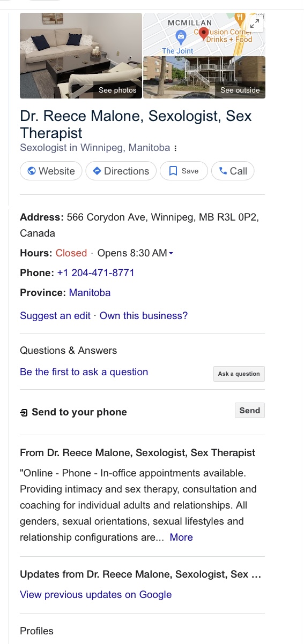Viewport: 304px width, 644px height.
Task: Open the Website globe button
Action: 51,171
